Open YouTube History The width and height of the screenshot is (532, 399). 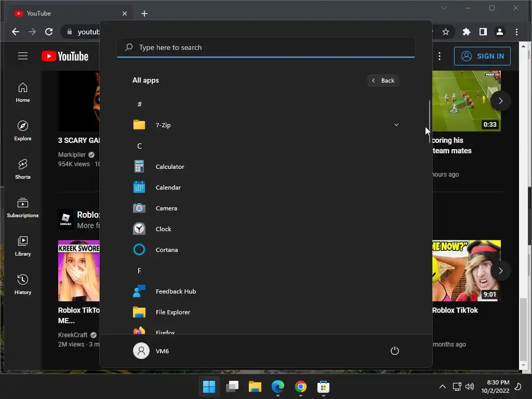click(23, 285)
